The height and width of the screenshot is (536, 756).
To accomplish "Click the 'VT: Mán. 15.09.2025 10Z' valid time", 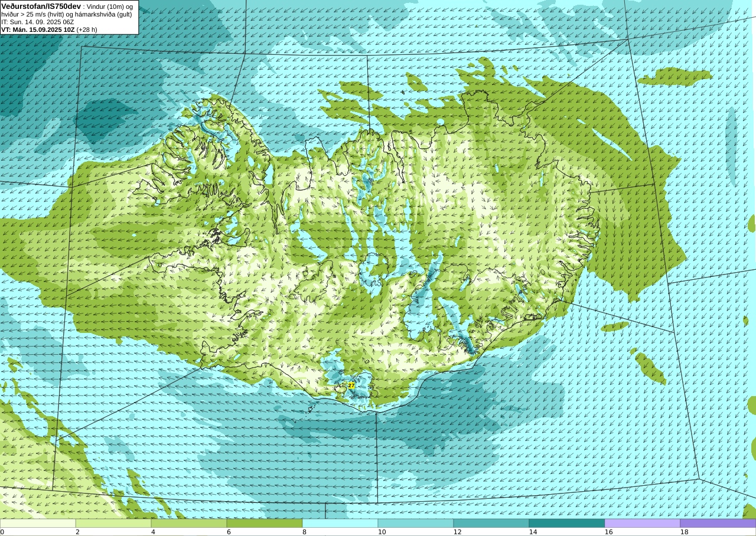I will tap(38, 30).
